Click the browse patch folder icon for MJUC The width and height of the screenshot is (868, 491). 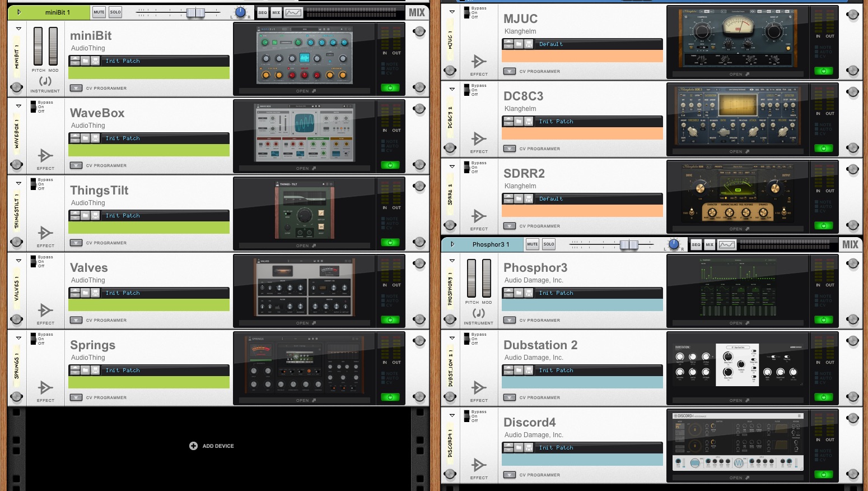pos(519,44)
